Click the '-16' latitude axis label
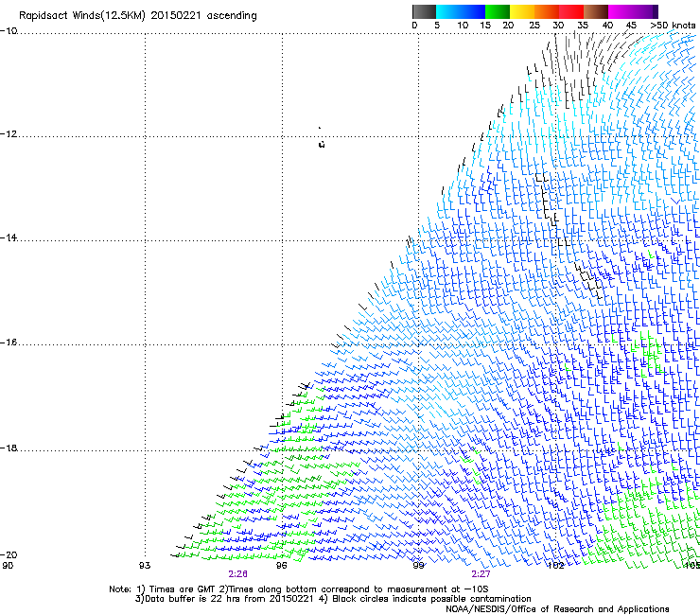 (x=9, y=343)
